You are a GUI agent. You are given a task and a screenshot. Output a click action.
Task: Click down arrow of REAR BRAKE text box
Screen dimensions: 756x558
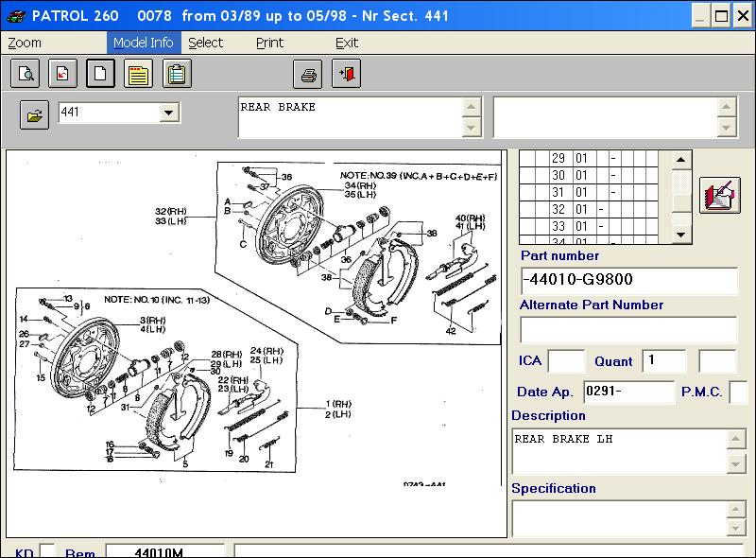[472, 128]
